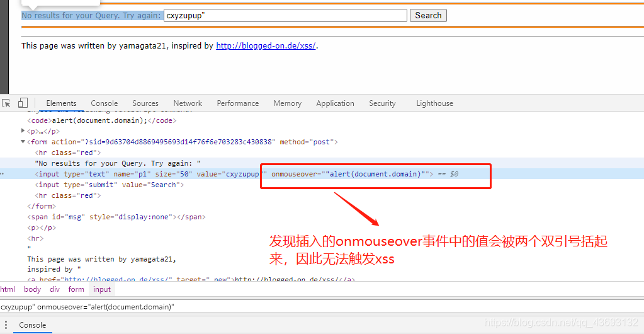Click the 'This page was written by yamagata21' DOM text
This screenshot has height=334, width=644.
102,259
